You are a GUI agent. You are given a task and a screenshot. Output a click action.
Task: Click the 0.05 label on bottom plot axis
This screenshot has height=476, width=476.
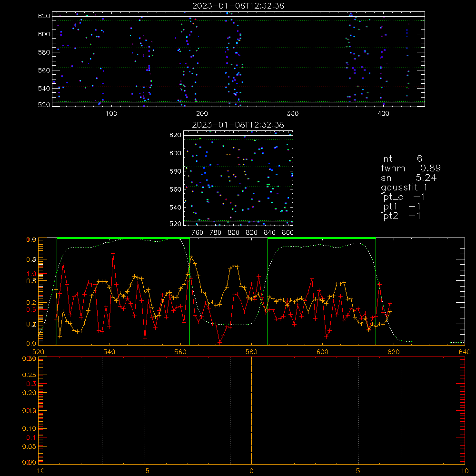pyautogui.click(x=29, y=446)
